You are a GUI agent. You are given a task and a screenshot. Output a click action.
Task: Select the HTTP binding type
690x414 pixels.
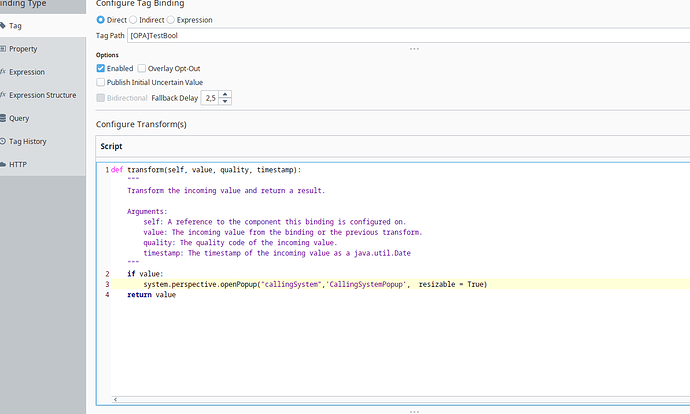pos(43,165)
